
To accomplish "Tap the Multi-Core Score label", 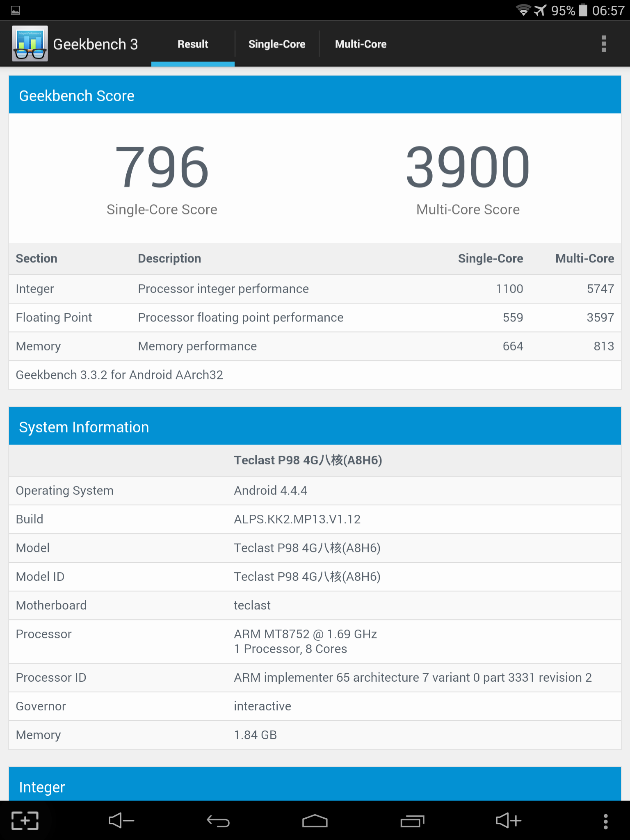I will [468, 210].
